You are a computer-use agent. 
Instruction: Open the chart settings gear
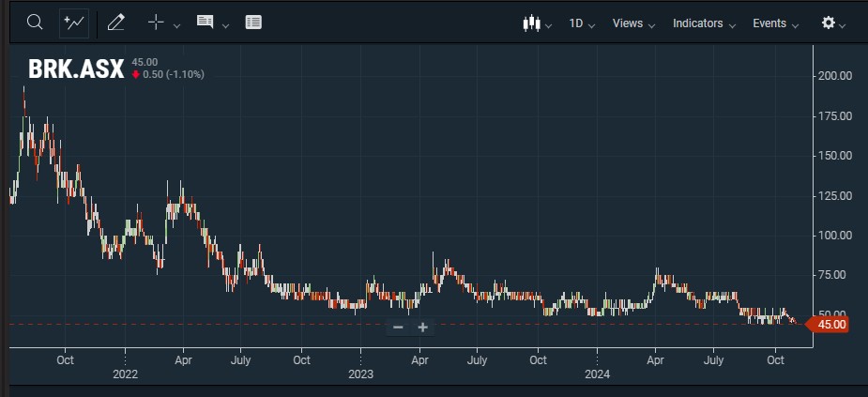[829, 23]
